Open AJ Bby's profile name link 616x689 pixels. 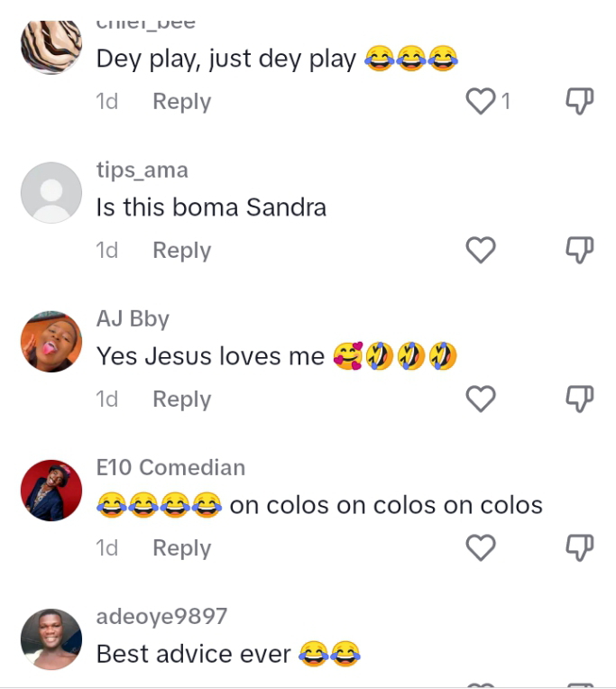tap(133, 319)
